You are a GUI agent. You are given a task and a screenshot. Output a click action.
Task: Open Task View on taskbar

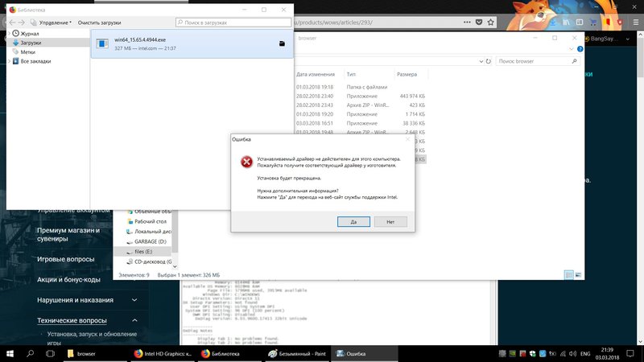pos(50,353)
